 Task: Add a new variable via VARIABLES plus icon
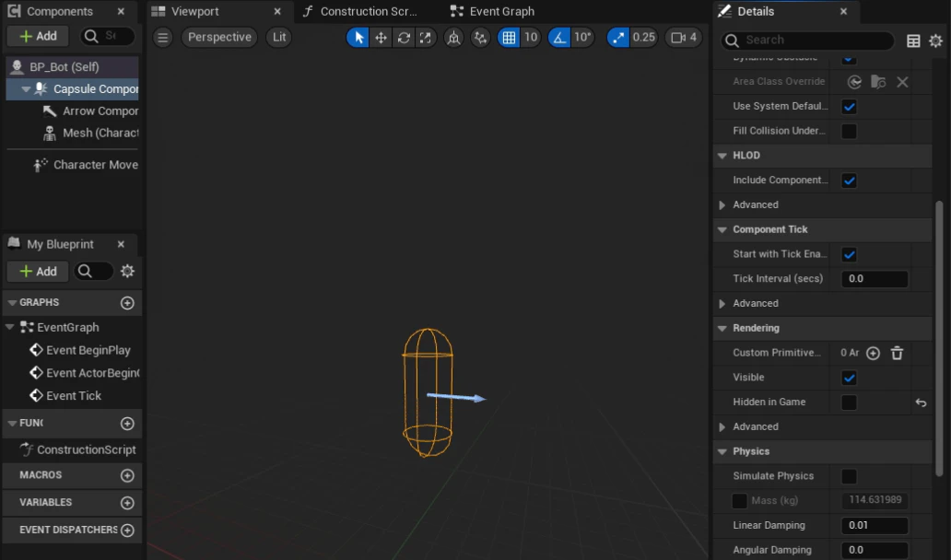(127, 502)
